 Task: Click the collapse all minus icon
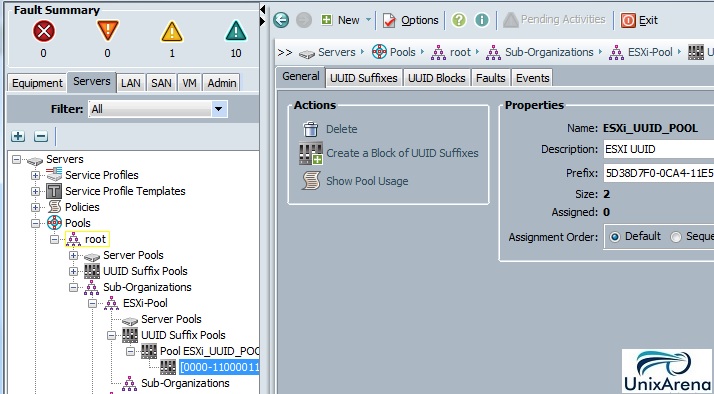(41, 136)
